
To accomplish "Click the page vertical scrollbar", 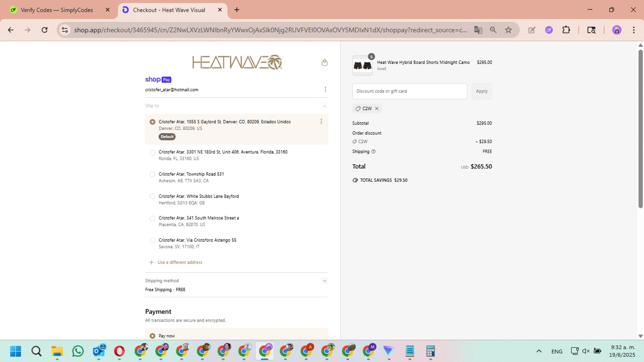I will [641, 129].
